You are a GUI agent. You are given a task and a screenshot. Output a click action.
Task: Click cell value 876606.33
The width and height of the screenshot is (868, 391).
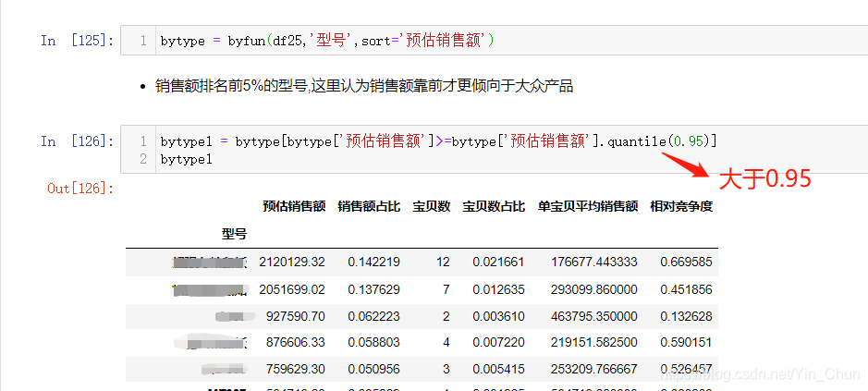(x=296, y=343)
